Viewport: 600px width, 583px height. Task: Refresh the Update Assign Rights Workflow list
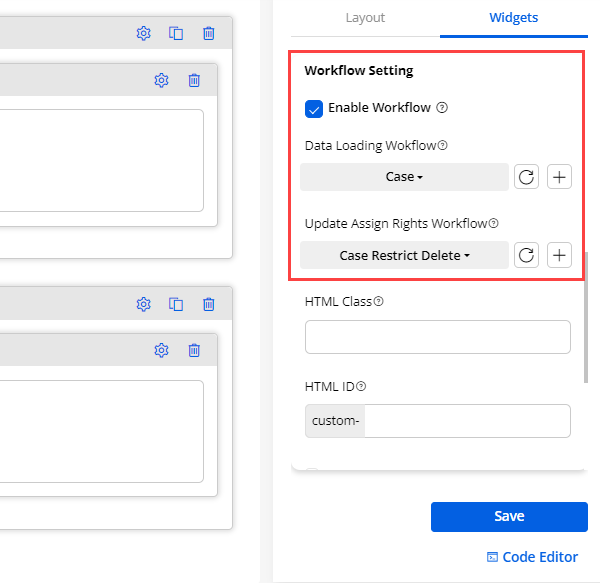coord(526,255)
